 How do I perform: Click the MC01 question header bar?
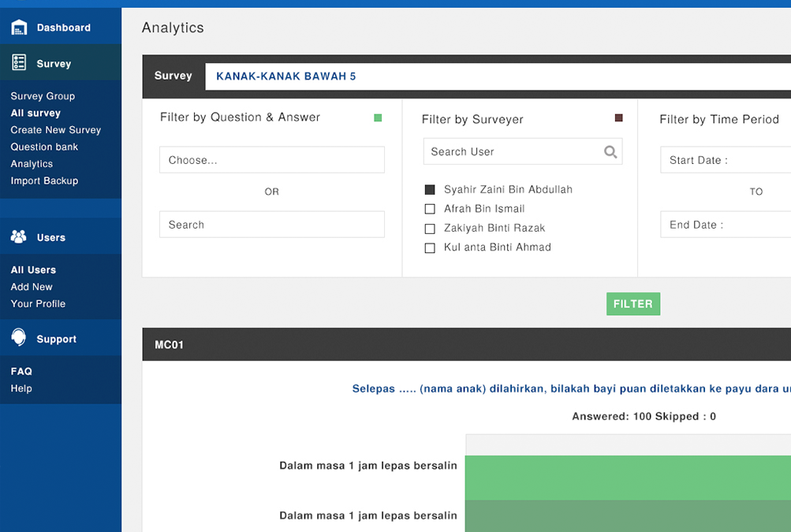pos(467,344)
